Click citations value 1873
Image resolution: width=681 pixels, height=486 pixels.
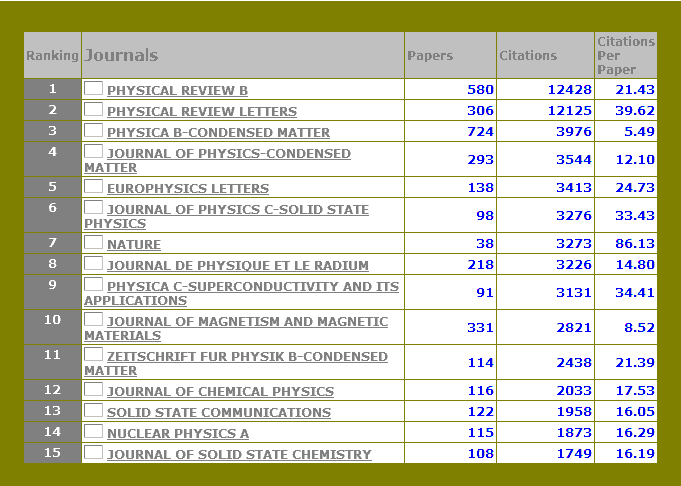(574, 432)
